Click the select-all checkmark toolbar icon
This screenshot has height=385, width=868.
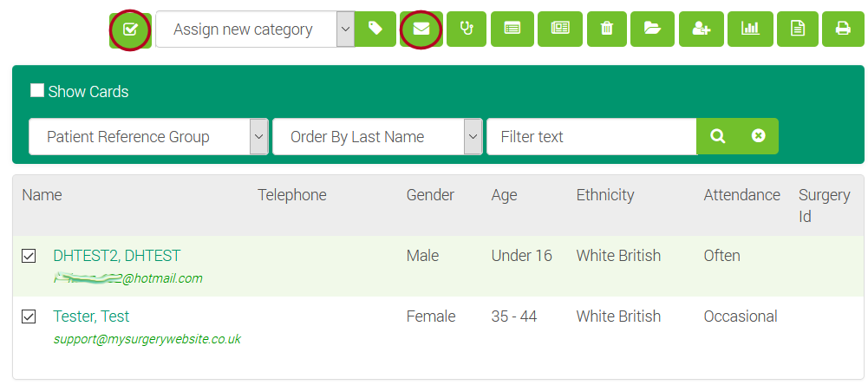pyautogui.click(x=130, y=29)
